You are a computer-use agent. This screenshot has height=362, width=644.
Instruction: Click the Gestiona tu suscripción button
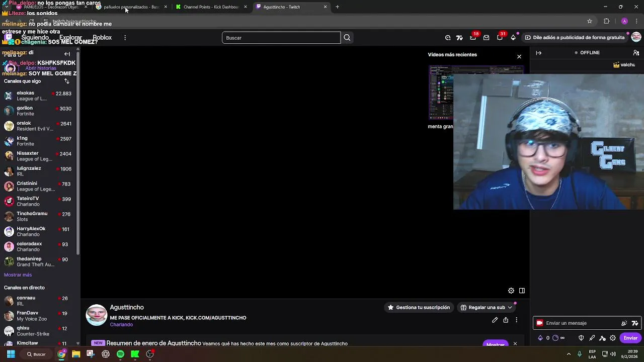click(x=419, y=307)
